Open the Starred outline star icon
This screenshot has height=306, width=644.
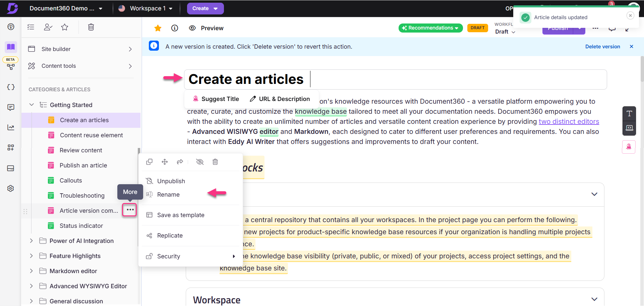[65, 27]
